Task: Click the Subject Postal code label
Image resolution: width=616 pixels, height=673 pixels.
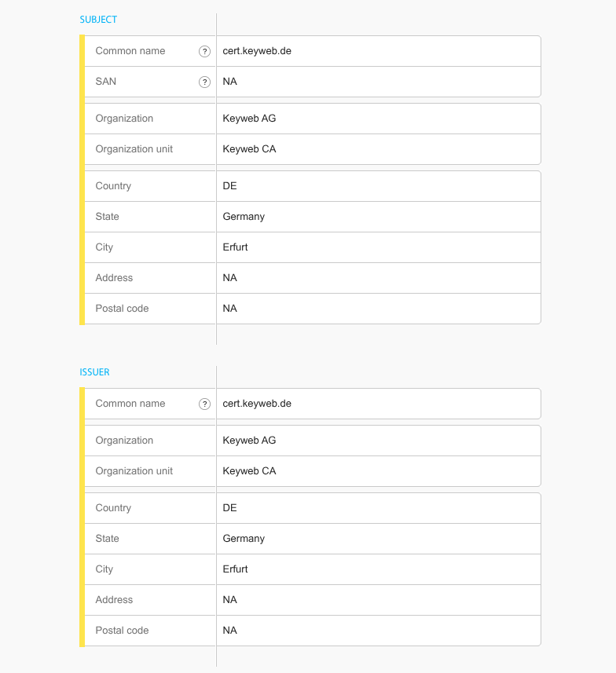Action: pyautogui.click(x=122, y=309)
